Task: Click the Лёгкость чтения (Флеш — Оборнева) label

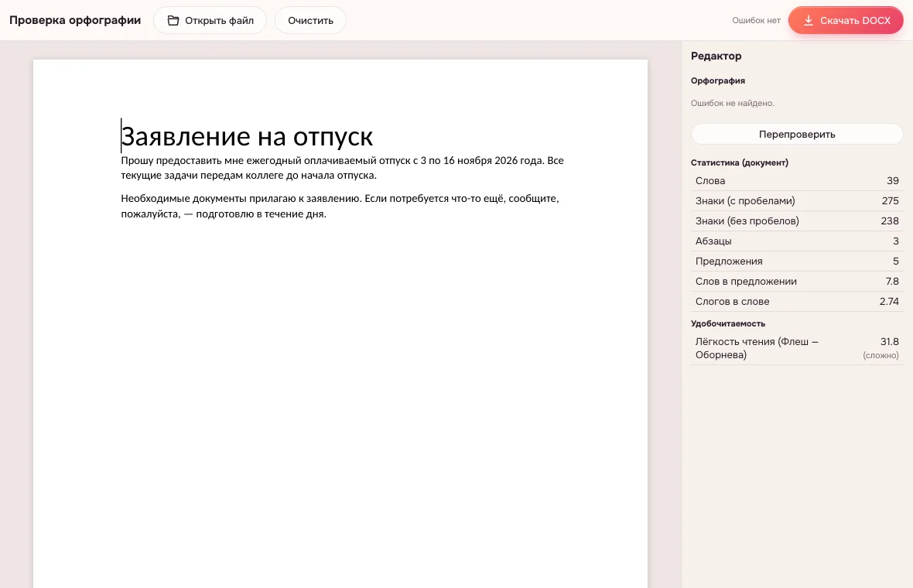Action: [757, 348]
